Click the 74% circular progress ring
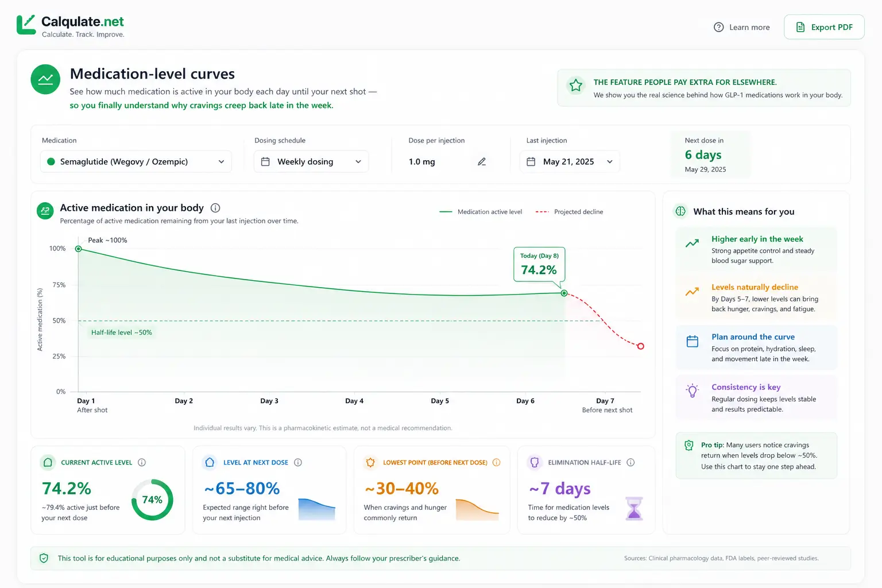 pos(152,500)
